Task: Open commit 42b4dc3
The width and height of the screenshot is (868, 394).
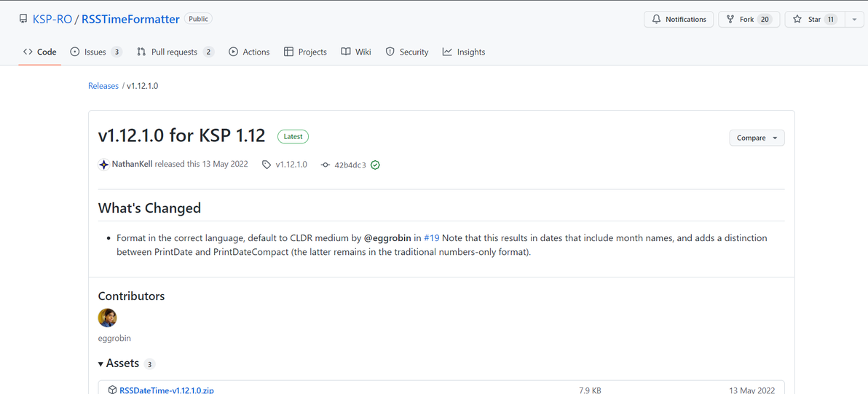Action: point(350,165)
